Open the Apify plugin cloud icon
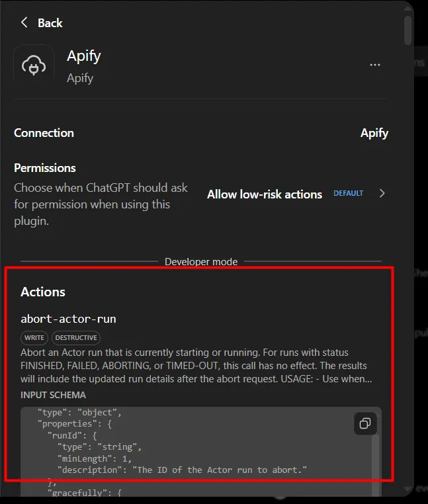This screenshot has width=428, height=504. point(34,64)
